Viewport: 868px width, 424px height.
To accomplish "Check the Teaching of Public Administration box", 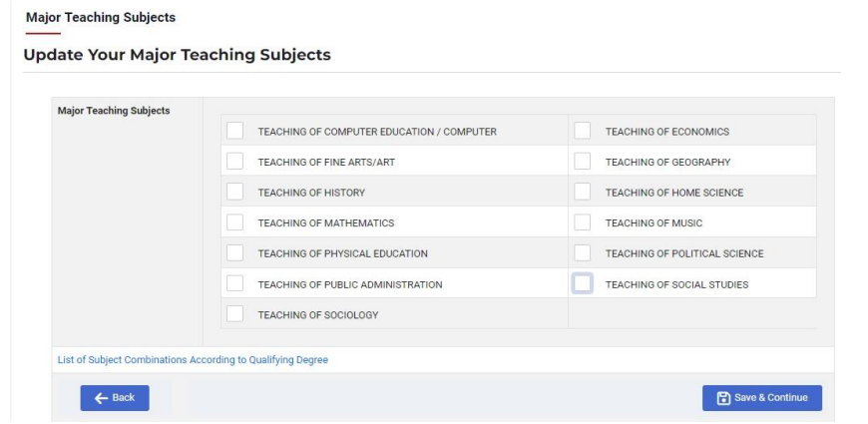I will 234,283.
